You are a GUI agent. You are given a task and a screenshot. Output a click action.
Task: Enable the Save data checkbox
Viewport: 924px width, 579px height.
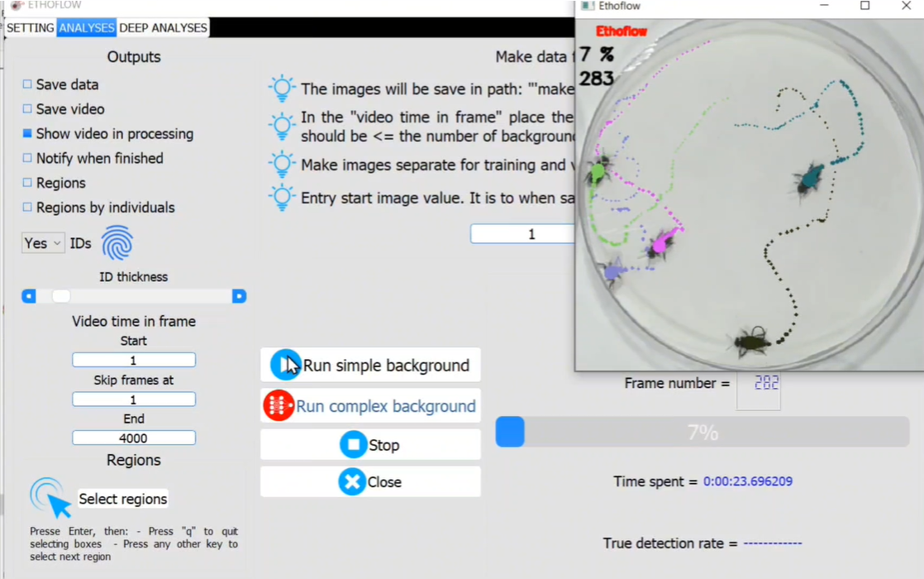click(x=26, y=84)
